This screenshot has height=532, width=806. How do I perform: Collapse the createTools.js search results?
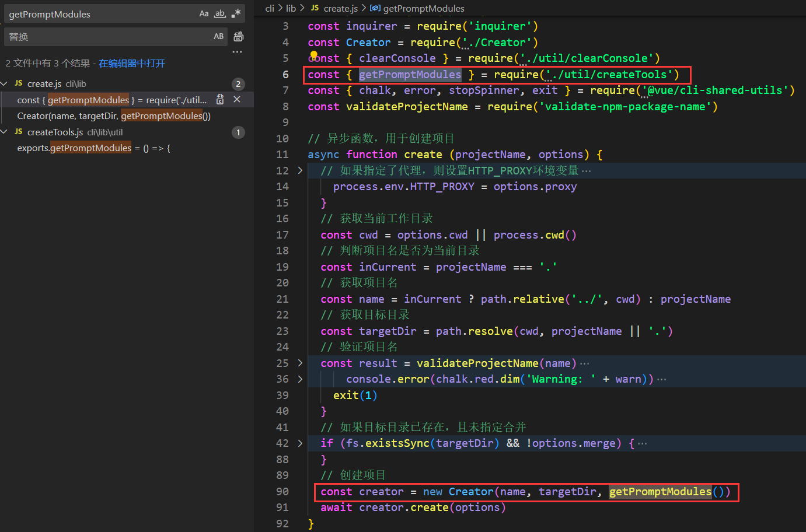click(5, 132)
